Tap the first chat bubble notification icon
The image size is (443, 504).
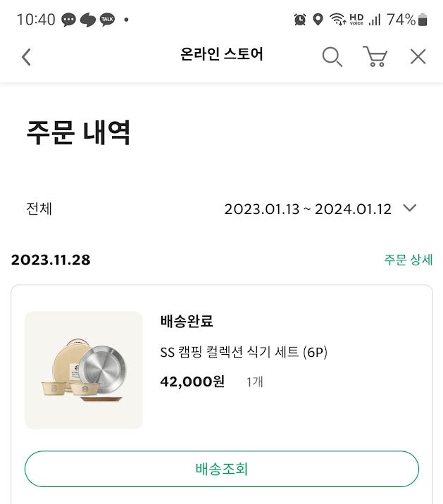click(68, 20)
